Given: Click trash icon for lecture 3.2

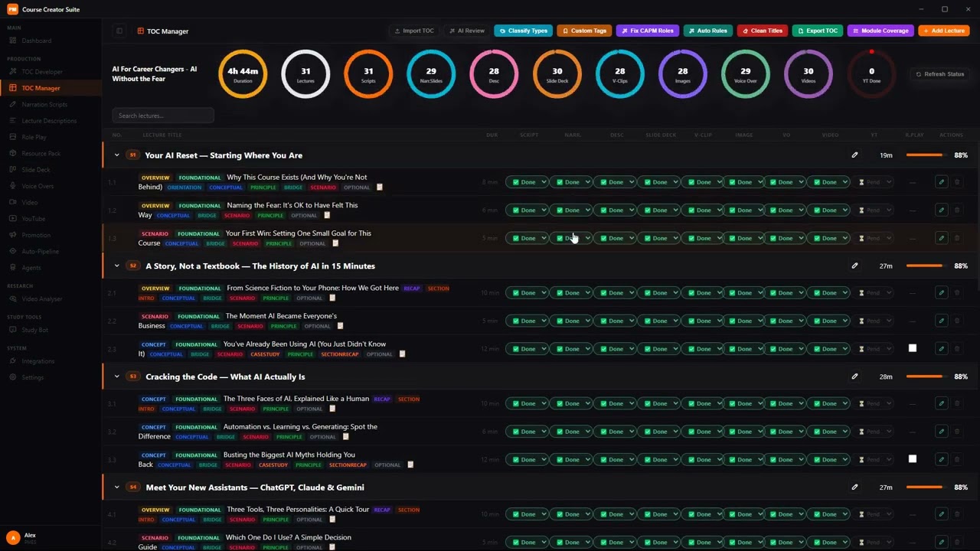Looking at the screenshot, I should (x=957, y=432).
